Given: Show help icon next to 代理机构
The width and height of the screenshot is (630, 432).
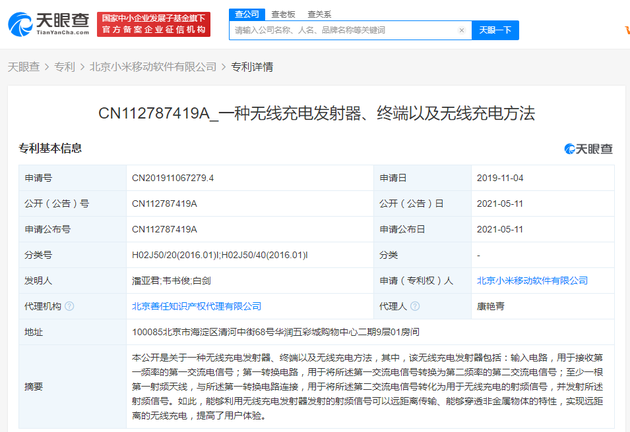Looking at the screenshot, I should (x=69, y=306).
